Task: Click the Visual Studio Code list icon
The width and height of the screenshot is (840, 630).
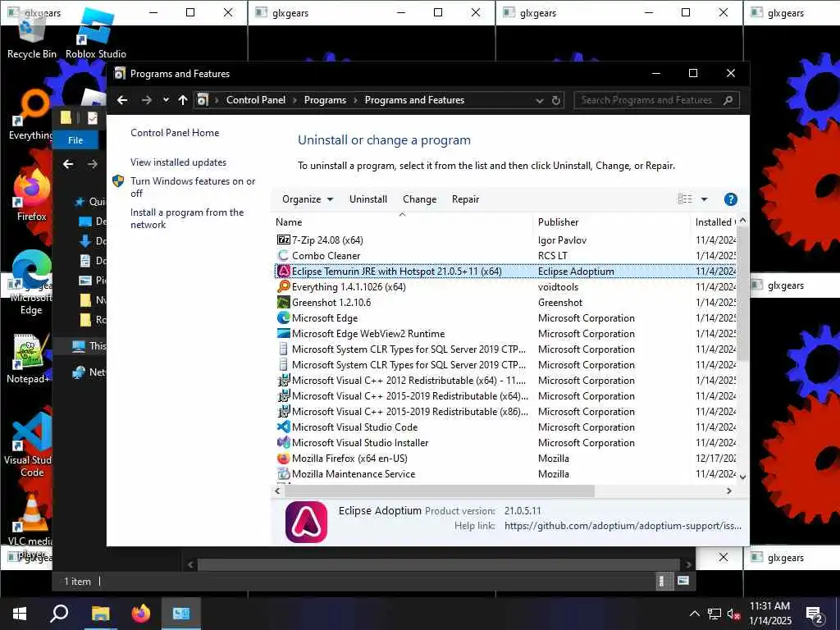Action: 283,427
